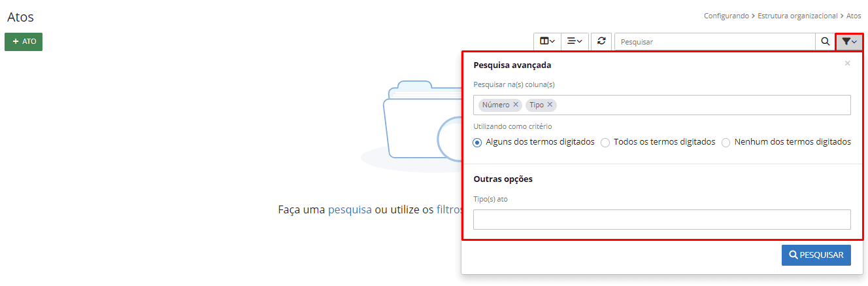The width and height of the screenshot is (868, 286).
Task: Click the green + ATO button
Action: (x=24, y=41)
